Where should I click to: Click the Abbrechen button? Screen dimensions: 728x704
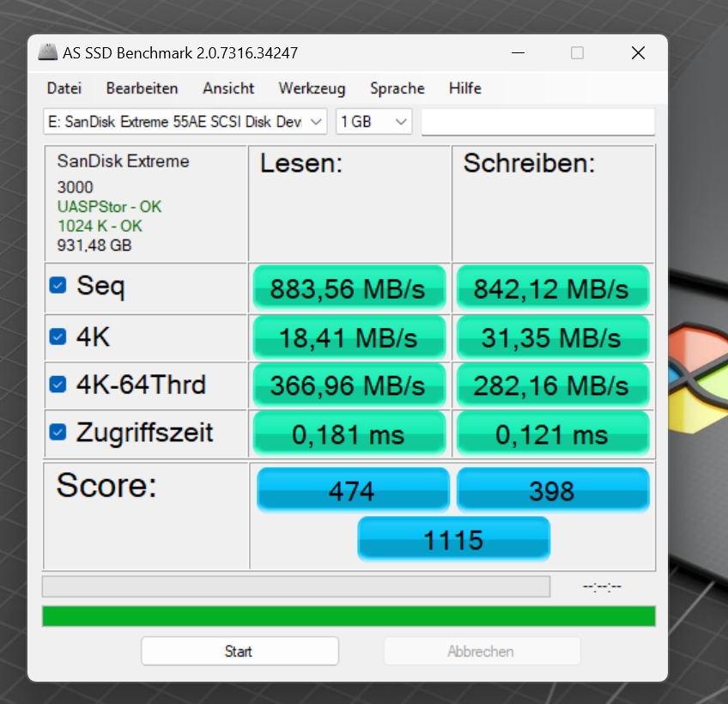(482, 651)
